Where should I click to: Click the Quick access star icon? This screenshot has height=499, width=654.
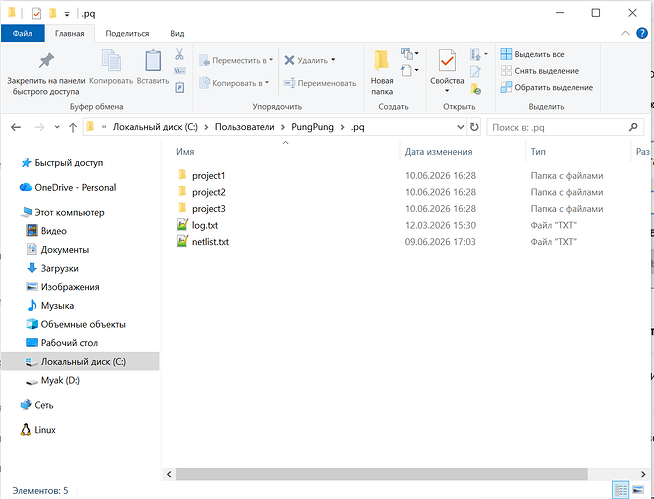tap(26, 163)
